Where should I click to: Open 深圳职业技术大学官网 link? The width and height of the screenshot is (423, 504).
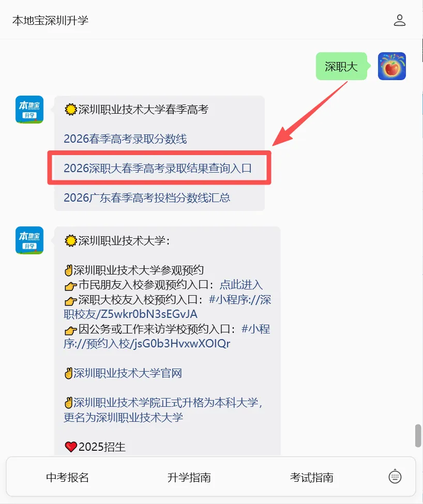[x=128, y=373]
